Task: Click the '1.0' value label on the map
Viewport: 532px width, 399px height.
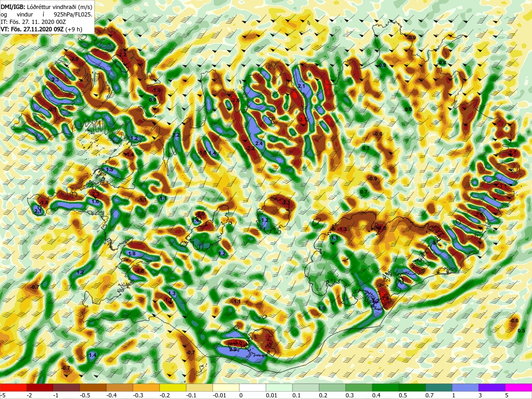Action: [x=322, y=309]
